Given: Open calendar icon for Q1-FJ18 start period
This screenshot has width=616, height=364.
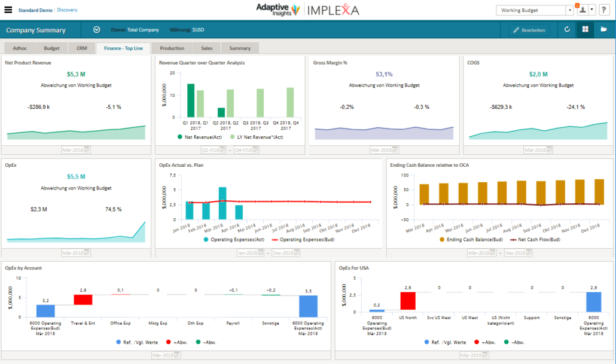Looking at the screenshot, I should 223,150.
